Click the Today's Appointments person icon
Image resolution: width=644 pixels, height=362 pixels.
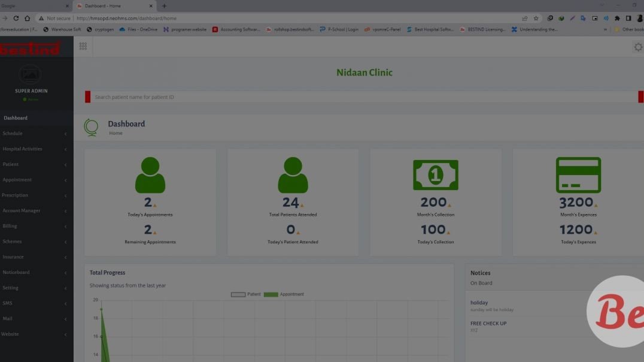pos(150,174)
